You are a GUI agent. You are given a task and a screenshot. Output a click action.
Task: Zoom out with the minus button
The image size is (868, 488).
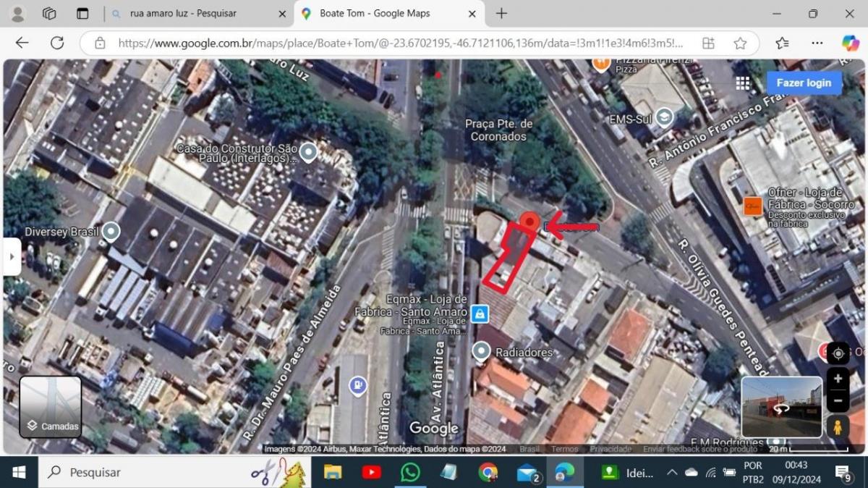pos(838,400)
